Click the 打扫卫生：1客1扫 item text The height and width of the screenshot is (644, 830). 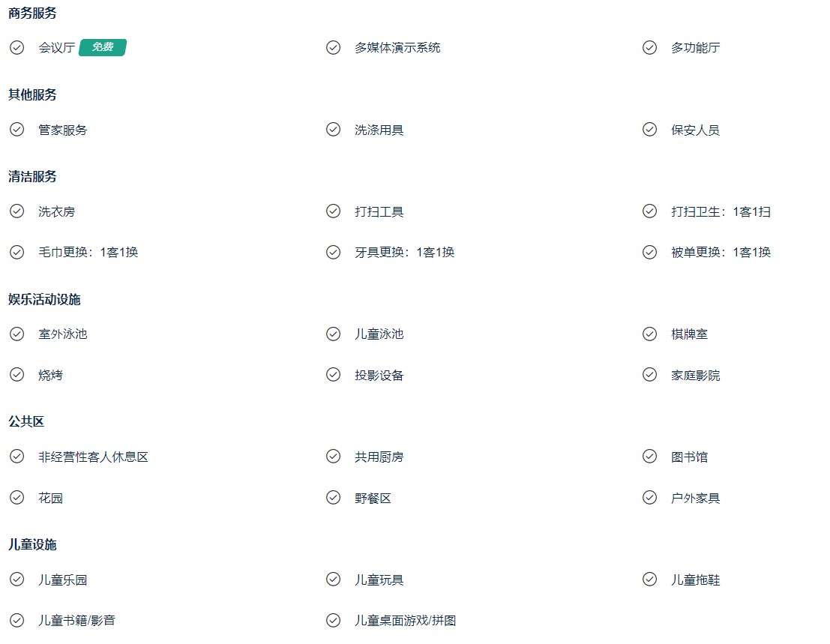pos(721,211)
